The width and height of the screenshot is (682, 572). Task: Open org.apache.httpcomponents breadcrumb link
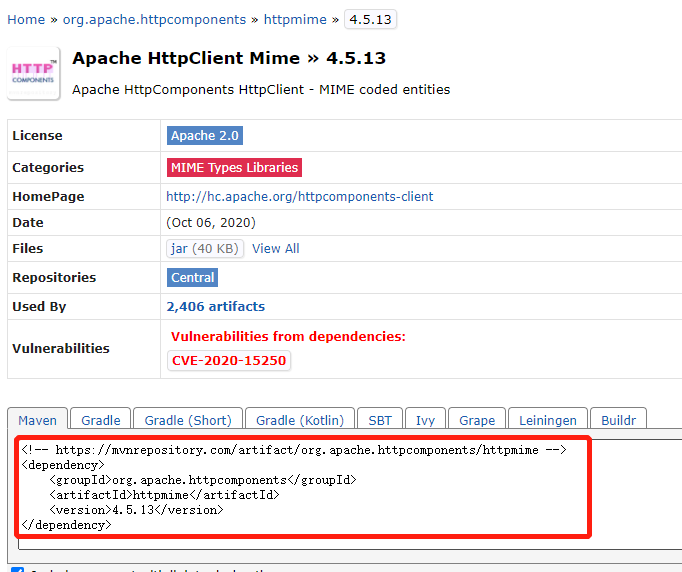tap(154, 20)
